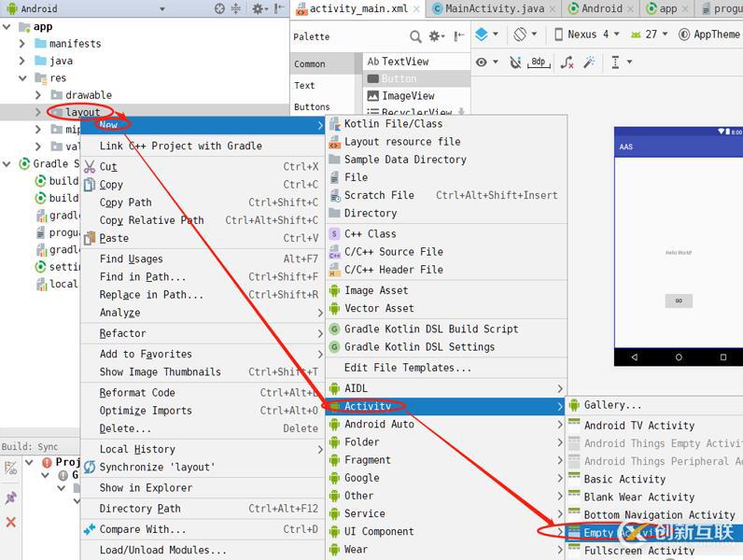Viewport: 743px width, 560px height.
Task: Open the API 27 version dropdown
Action: pyautogui.click(x=649, y=35)
